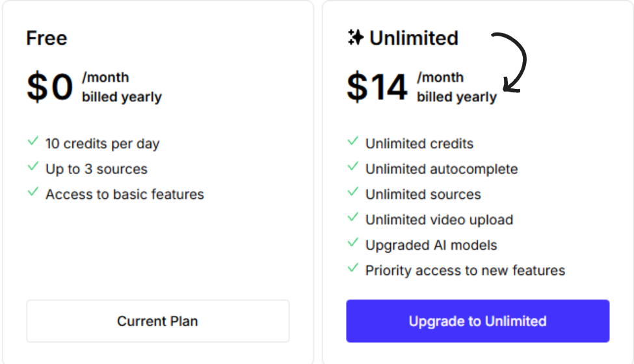Viewport: 634px width, 364px height.
Task: Click checkmark next to Unlimited autocomplete
Action: (x=353, y=167)
